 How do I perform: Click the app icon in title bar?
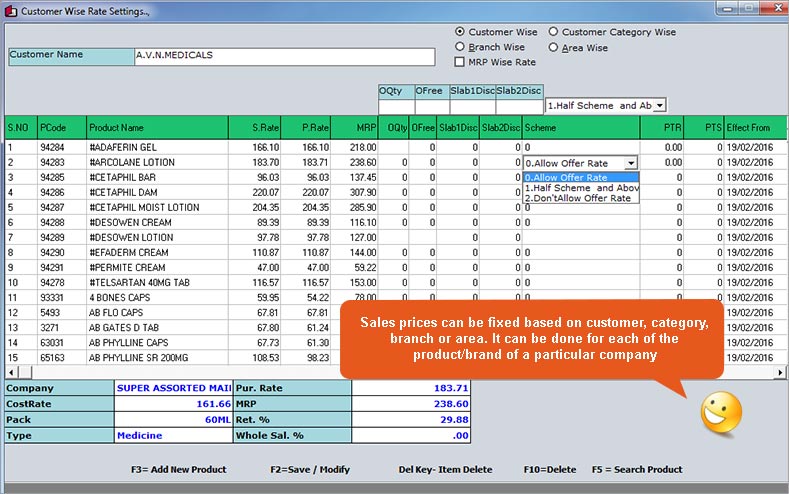pos(11,10)
